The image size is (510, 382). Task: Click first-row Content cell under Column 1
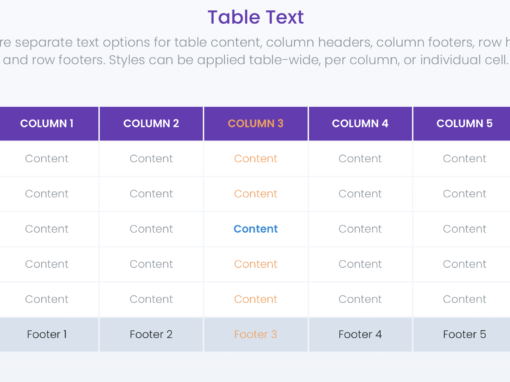pyautogui.click(x=49, y=159)
